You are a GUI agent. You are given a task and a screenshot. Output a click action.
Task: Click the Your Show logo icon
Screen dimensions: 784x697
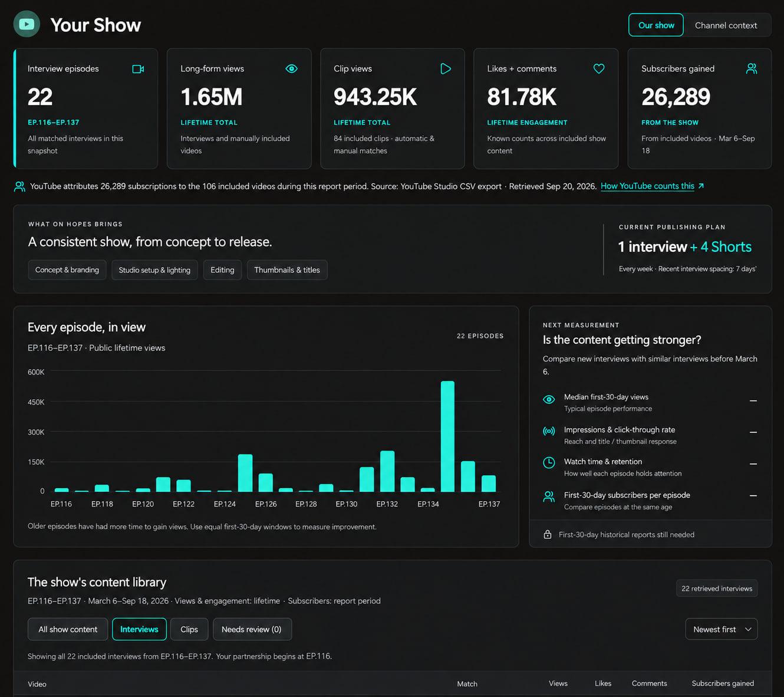(27, 24)
